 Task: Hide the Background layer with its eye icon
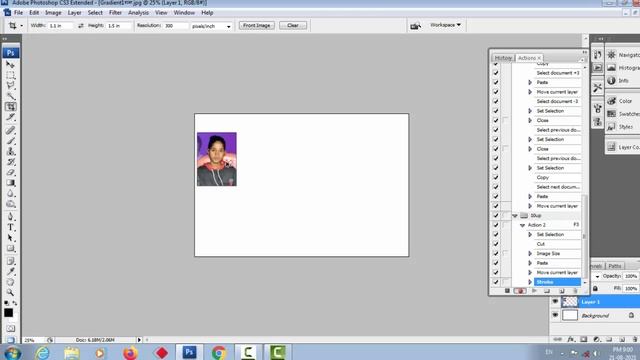tap(555, 316)
